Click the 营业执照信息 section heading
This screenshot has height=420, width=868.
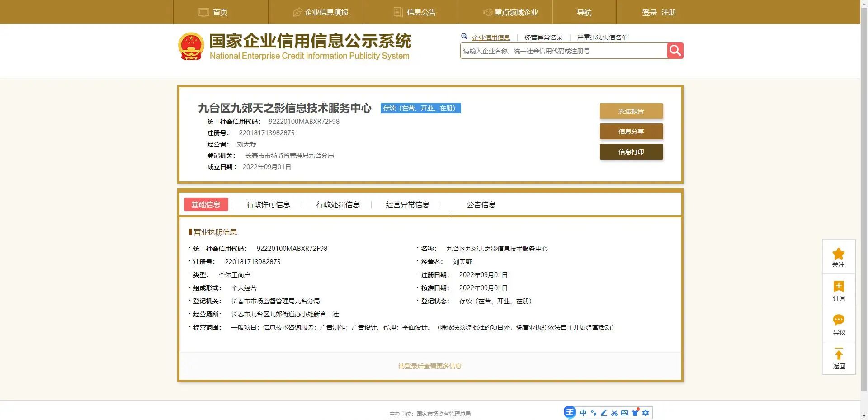[215, 232]
